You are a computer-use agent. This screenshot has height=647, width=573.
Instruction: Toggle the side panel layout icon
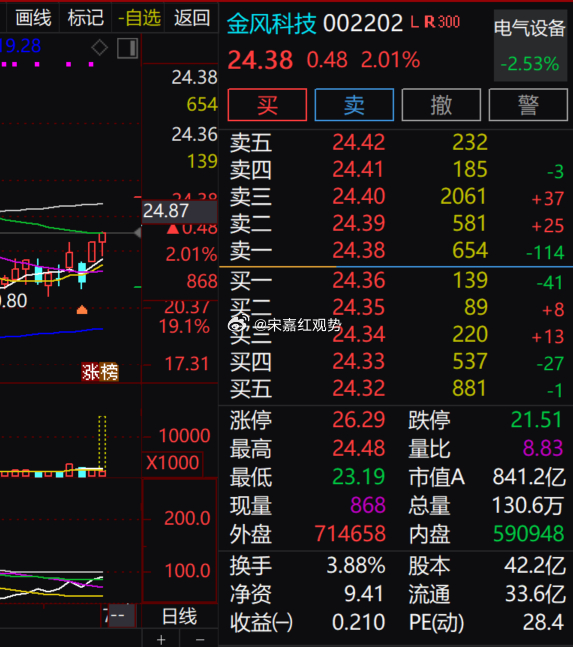click(x=127, y=48)
